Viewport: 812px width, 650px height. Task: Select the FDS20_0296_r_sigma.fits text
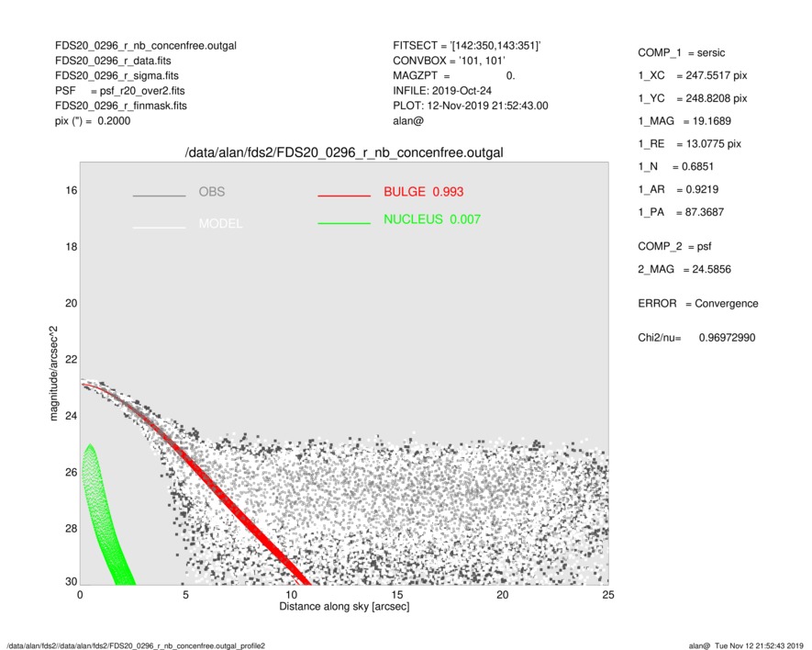[x=117, y=75]
